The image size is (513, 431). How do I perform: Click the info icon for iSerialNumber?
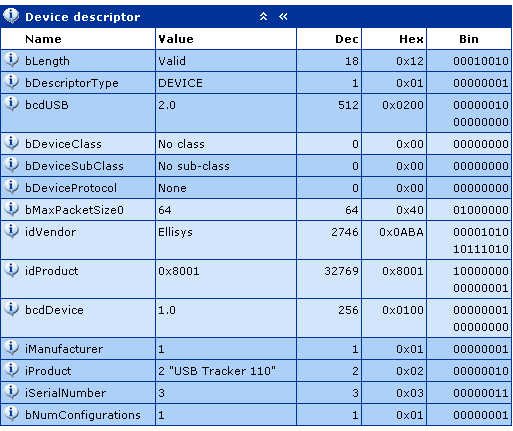pyautogui.click(x=11, y=392)
